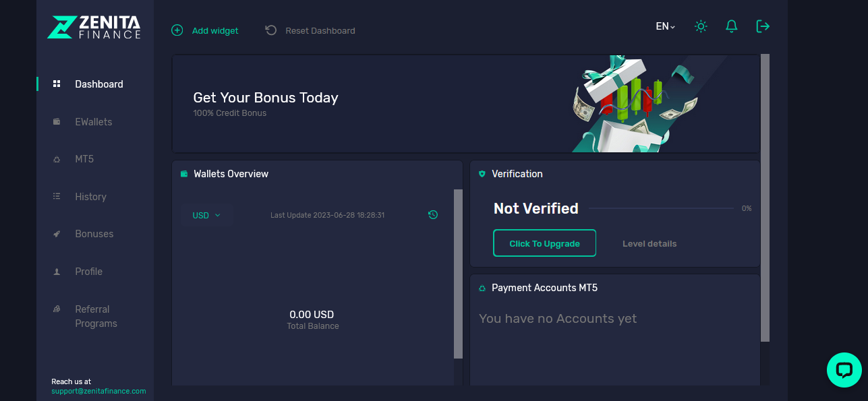The image size is (868, 401).
Task: Open the EWallets menu item
Action: 94,122
